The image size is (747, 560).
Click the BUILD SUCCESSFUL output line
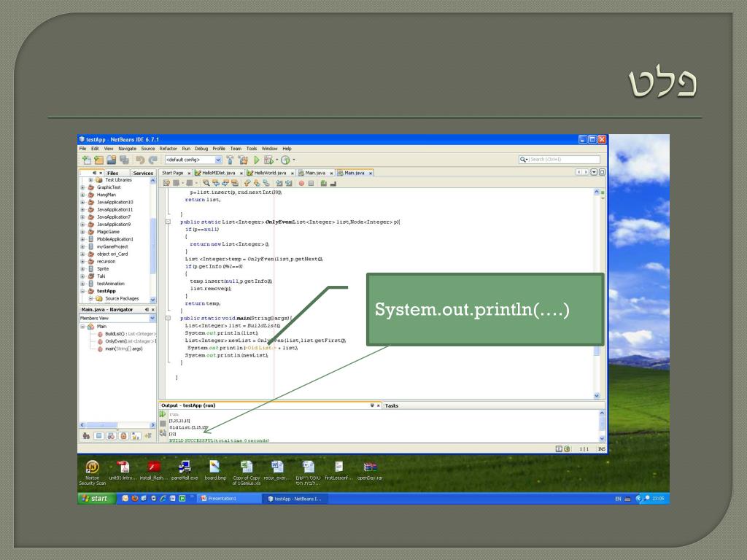click(x=219, y=440)
